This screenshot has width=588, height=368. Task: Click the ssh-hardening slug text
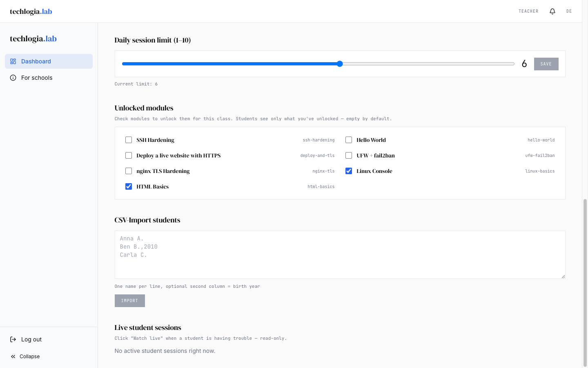tap(318, 140)
